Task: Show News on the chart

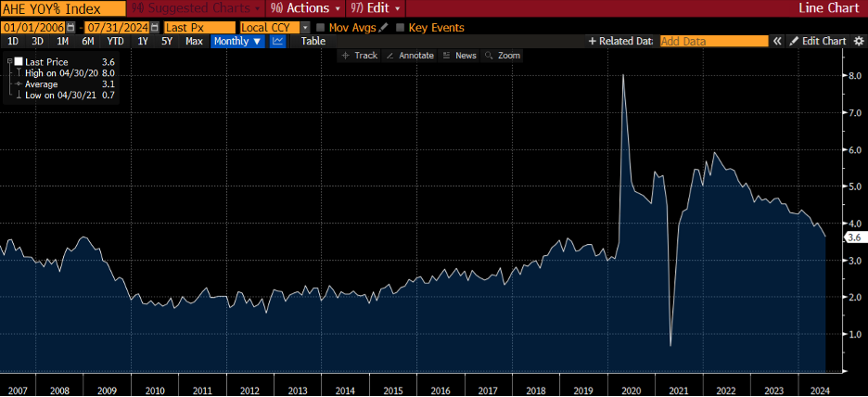Action: [459, 56]
